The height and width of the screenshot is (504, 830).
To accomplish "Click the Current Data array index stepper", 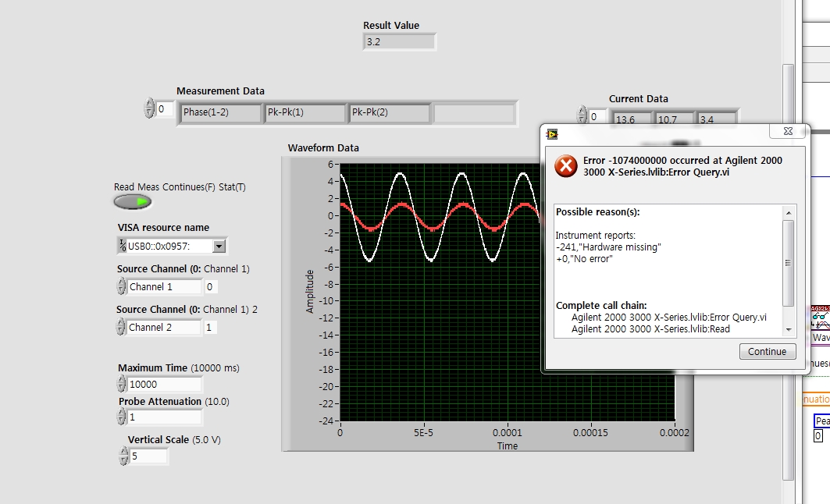I will click(x=582, y=116).
